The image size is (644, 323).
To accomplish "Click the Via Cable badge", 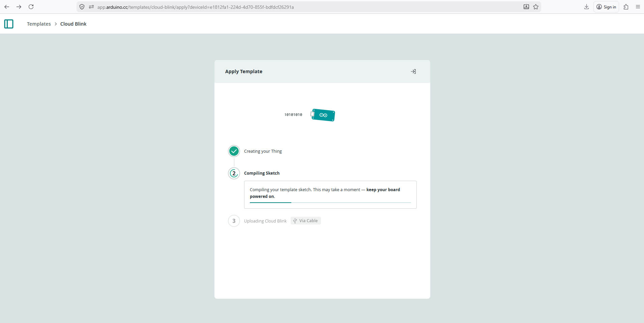I will [x=306, y=221].
